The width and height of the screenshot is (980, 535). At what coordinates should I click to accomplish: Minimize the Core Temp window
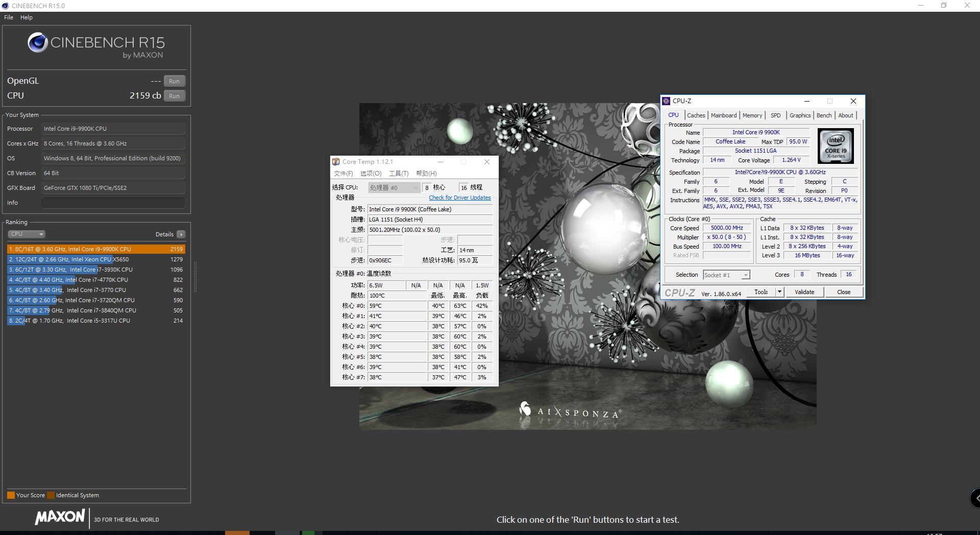pos(440,162)
